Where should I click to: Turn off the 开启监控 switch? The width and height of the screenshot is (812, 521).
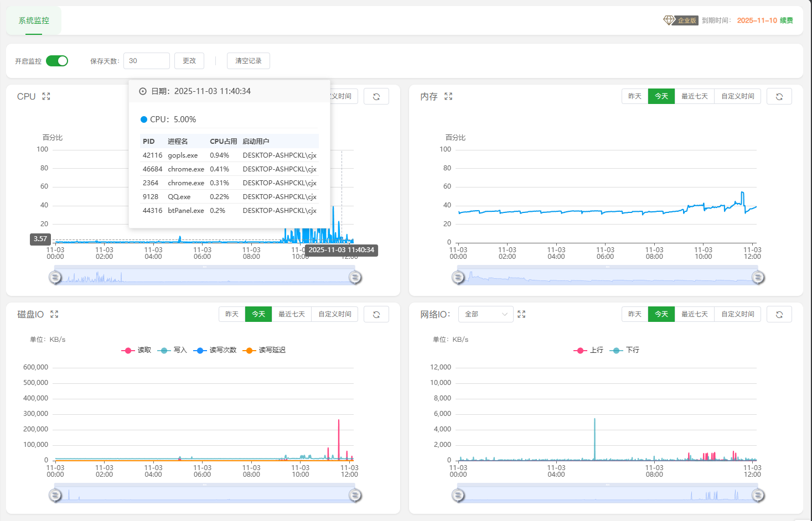click(57, 61)
